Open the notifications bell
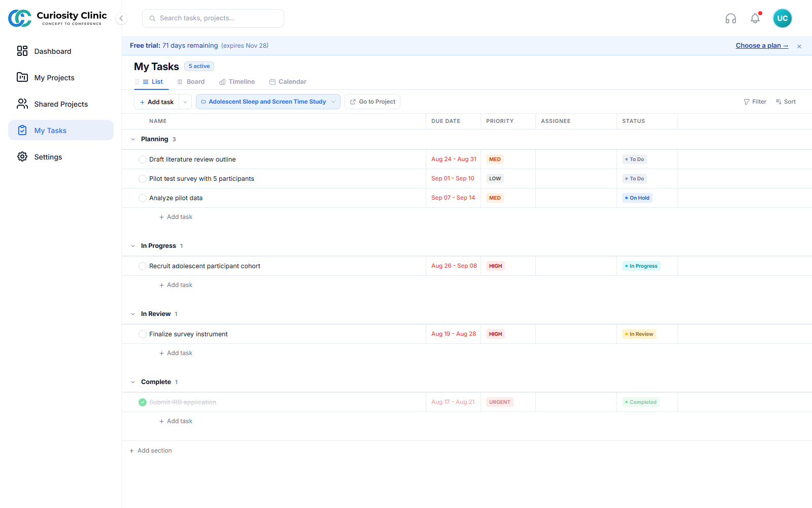 pos(755,18)
